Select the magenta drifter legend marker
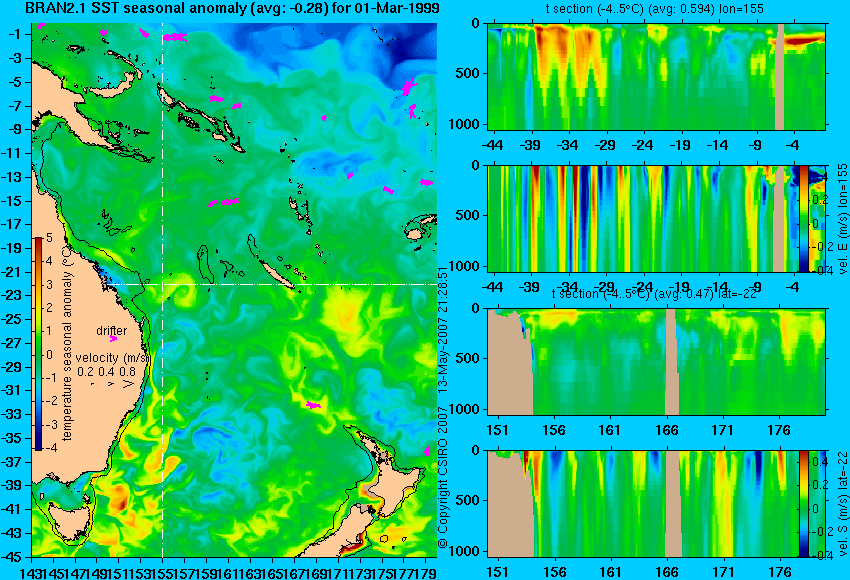 [113, 339]
